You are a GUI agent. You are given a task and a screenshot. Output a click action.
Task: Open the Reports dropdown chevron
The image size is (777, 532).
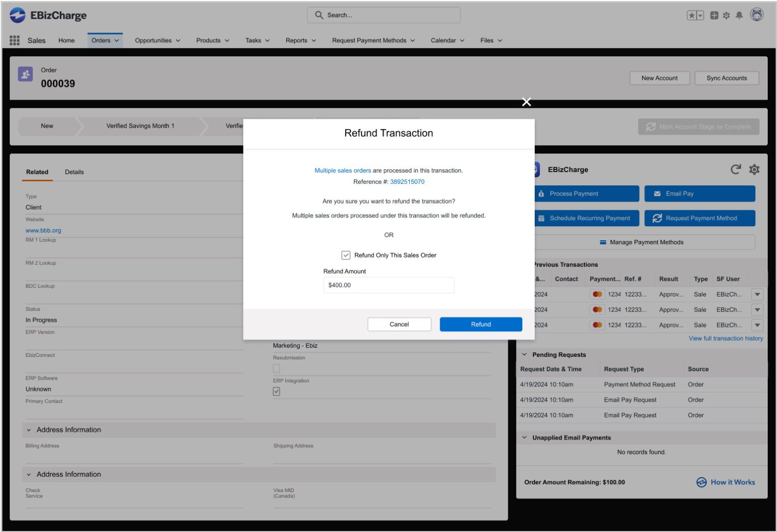314,40
